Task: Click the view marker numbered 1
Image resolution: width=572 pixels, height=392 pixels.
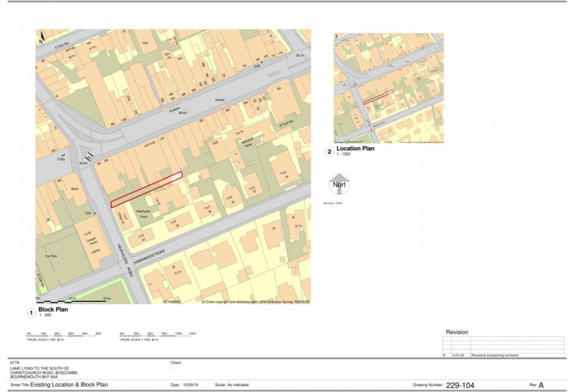Action: [x=31, y=313]
